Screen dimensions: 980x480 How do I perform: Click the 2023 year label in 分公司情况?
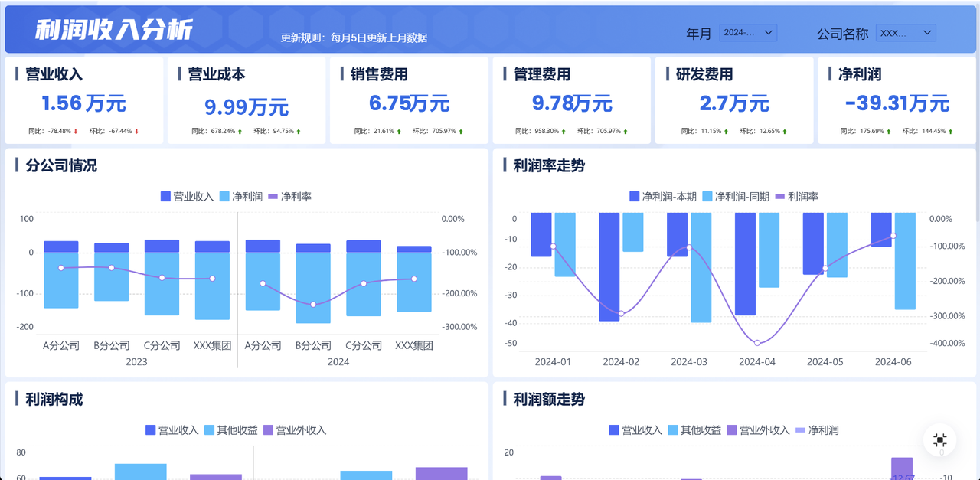[136, 361]
